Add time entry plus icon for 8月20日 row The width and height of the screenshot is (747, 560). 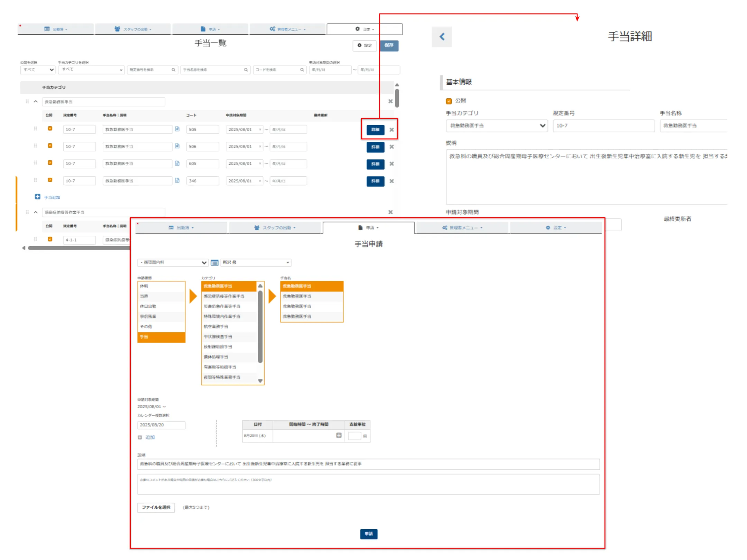(x=339, y=435)
